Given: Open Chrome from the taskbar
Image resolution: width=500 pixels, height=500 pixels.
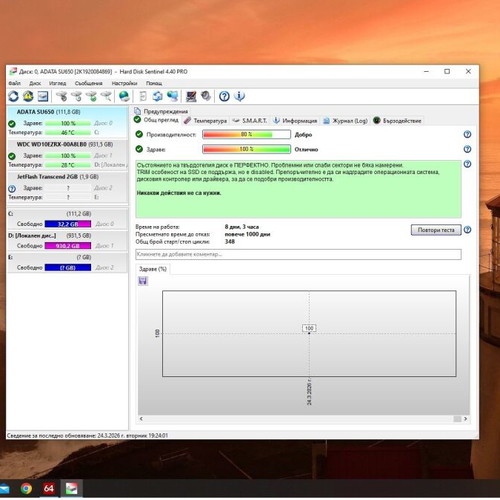Looking at the screenshot, I should (26, 489).
